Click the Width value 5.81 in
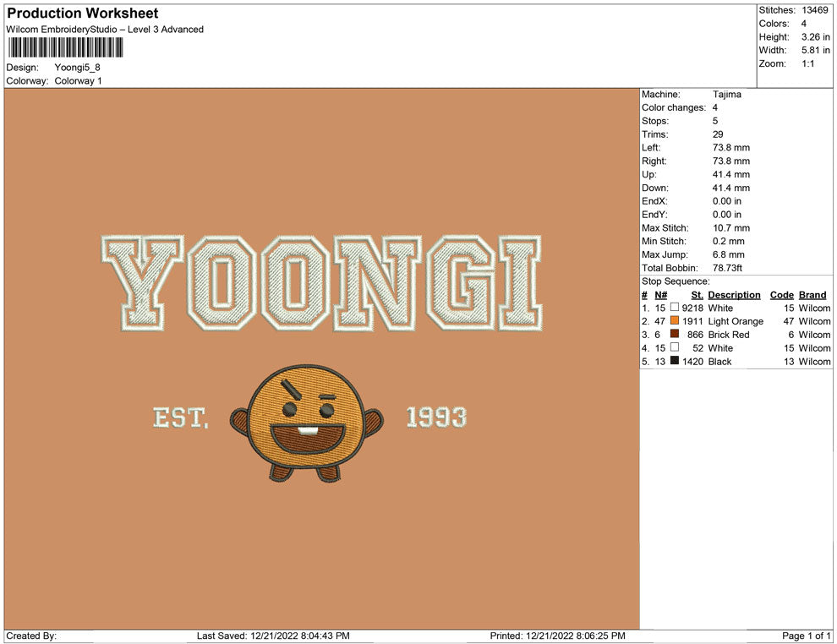Viewport: 837px width, 644px height. 815,50
